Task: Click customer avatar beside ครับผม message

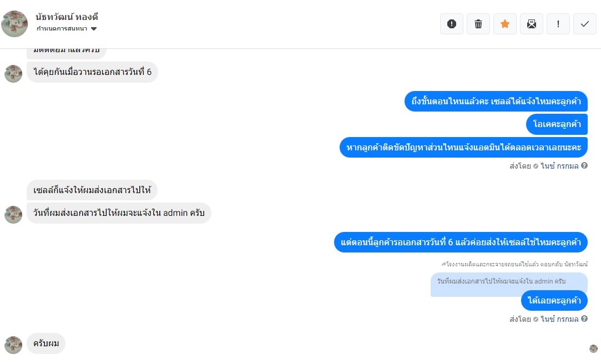Action: [x=13, y=345]
